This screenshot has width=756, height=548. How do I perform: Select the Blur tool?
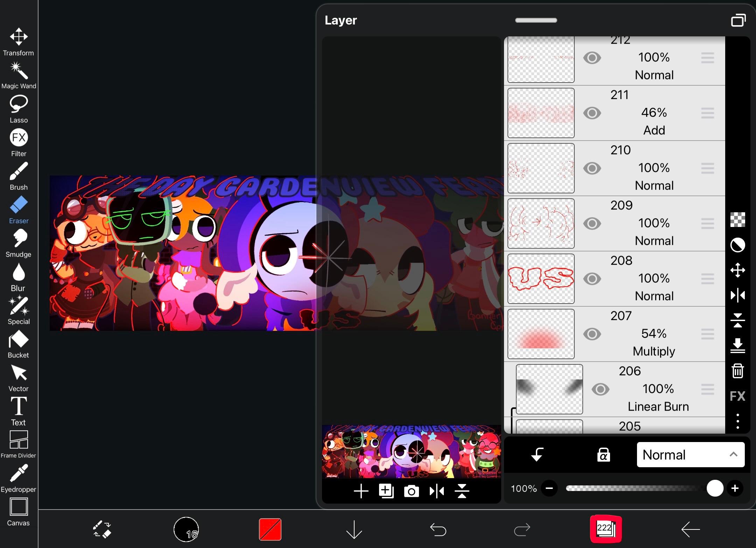[19, 277]
